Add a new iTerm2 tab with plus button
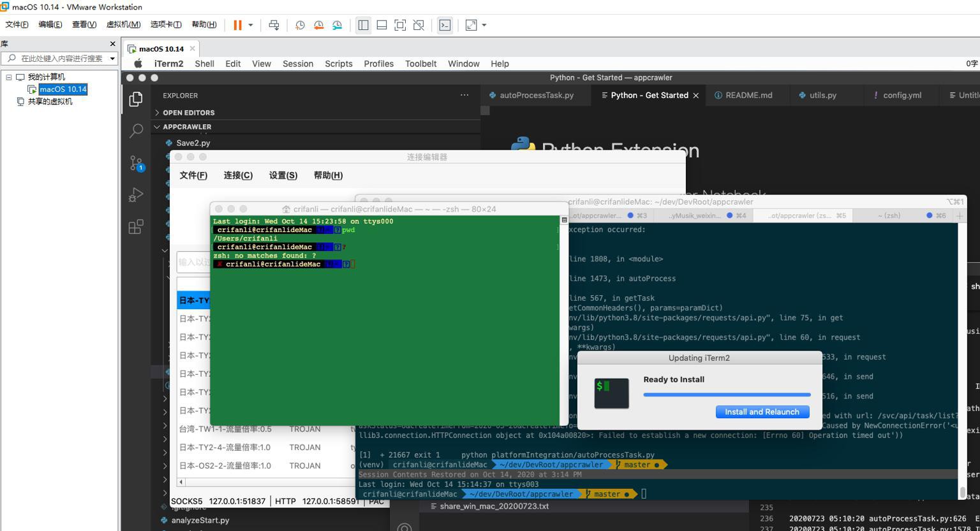 960,216
